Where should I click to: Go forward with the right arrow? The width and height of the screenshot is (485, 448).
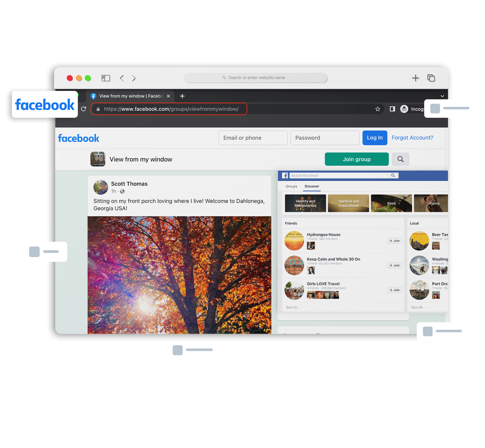[134, 78]
